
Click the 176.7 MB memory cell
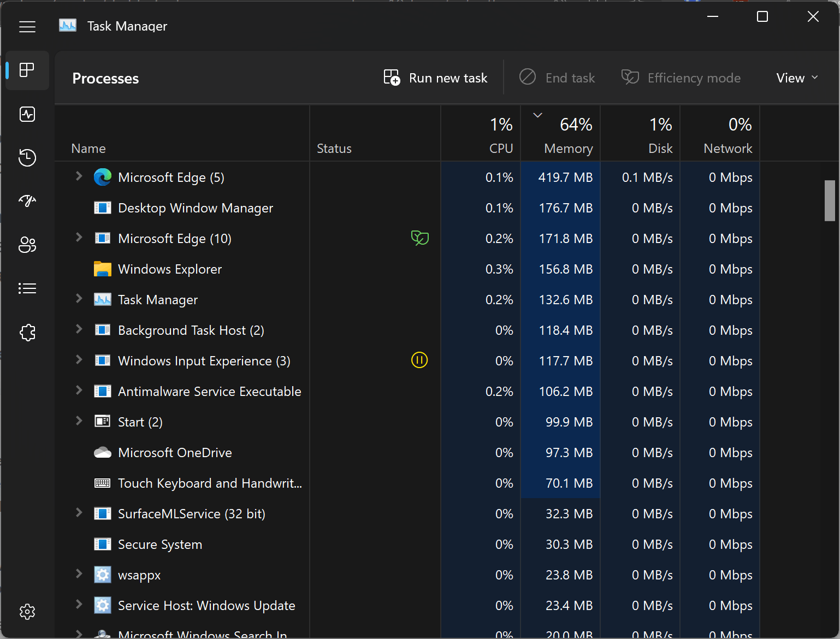[560, 208]
